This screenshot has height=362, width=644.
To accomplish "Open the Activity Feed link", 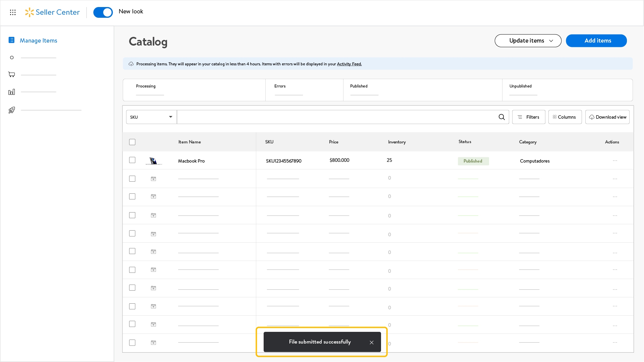I will (x=349, y=64).
